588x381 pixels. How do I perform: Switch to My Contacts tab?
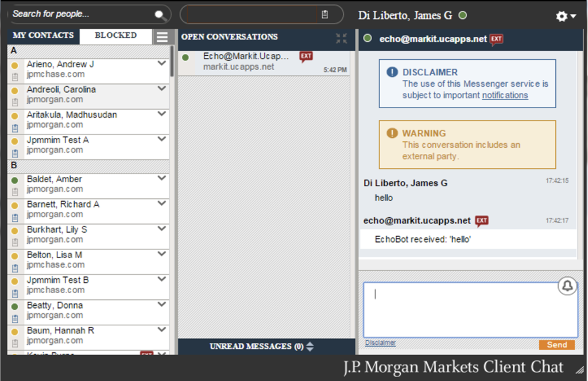[43, 36]
